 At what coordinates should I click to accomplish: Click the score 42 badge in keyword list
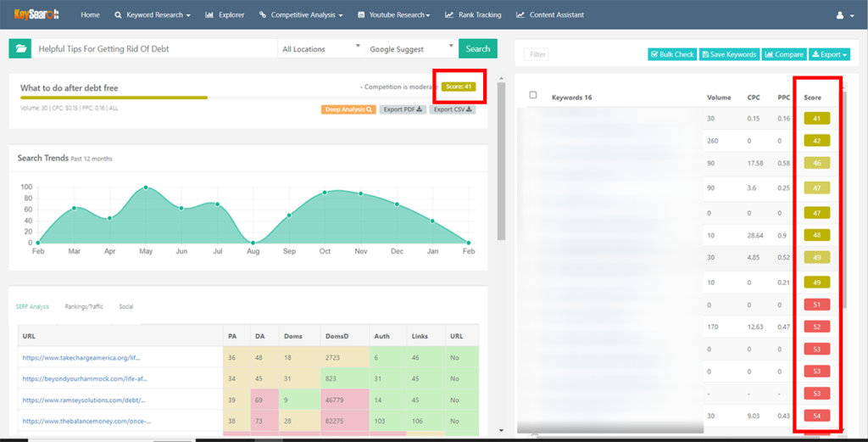pyautogui.click(x=816, y=141)
